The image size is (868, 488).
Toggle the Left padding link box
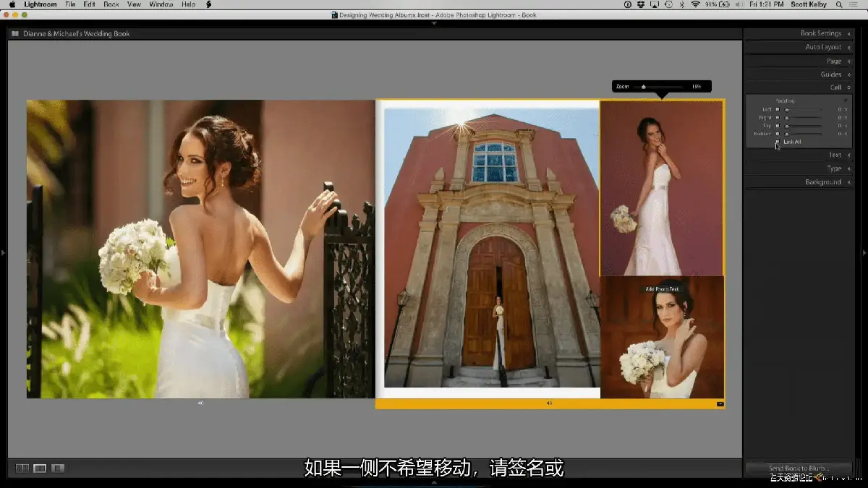778,109
